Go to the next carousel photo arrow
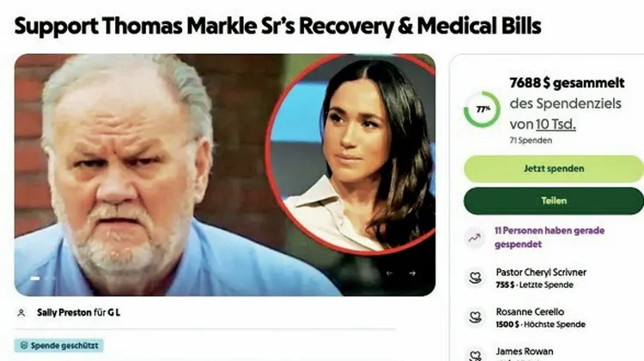Viewport: 644px width, 361px height. (x=412, y=274)
